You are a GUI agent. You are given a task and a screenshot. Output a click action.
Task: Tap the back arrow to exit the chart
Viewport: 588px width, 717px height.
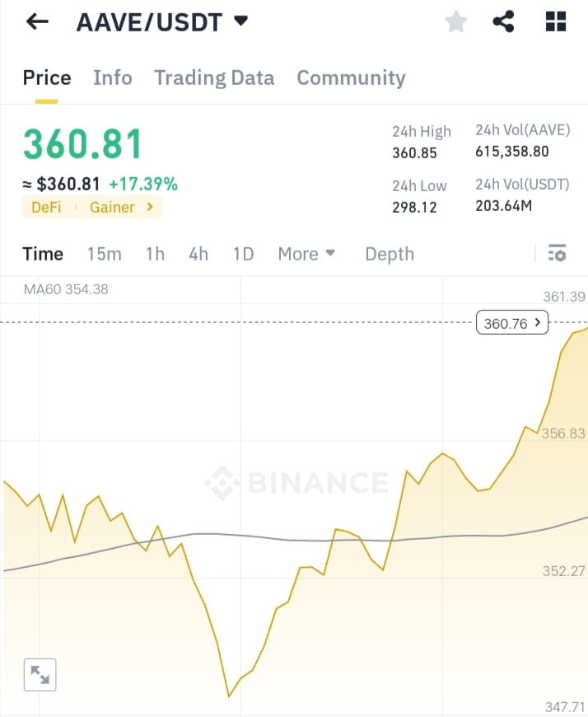[x=37, y=21]
